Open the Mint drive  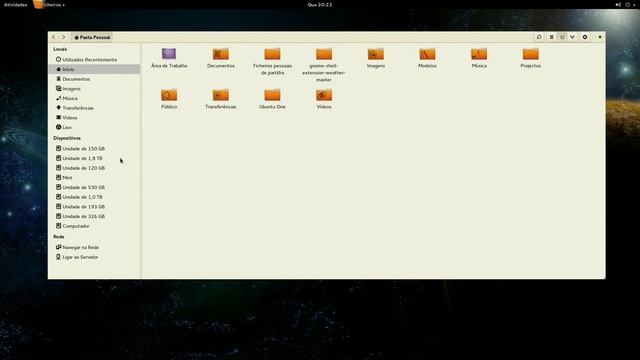(x=94, y=178)
